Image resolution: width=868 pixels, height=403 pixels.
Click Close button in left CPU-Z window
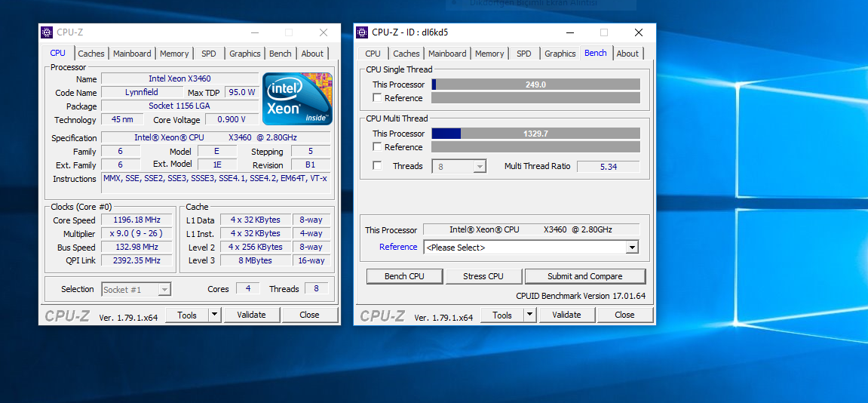pyautogui.click(x=309, y=315)
